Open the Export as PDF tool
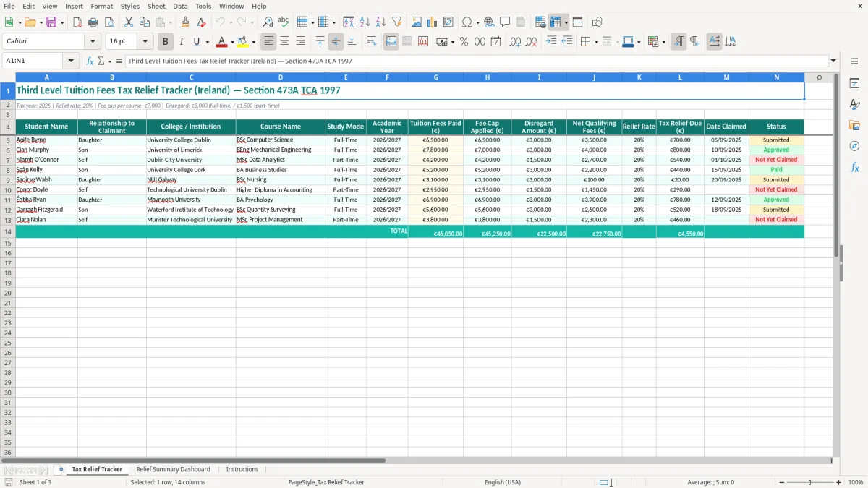The height and width of the screenshot is (488, 868). [77, 22]
